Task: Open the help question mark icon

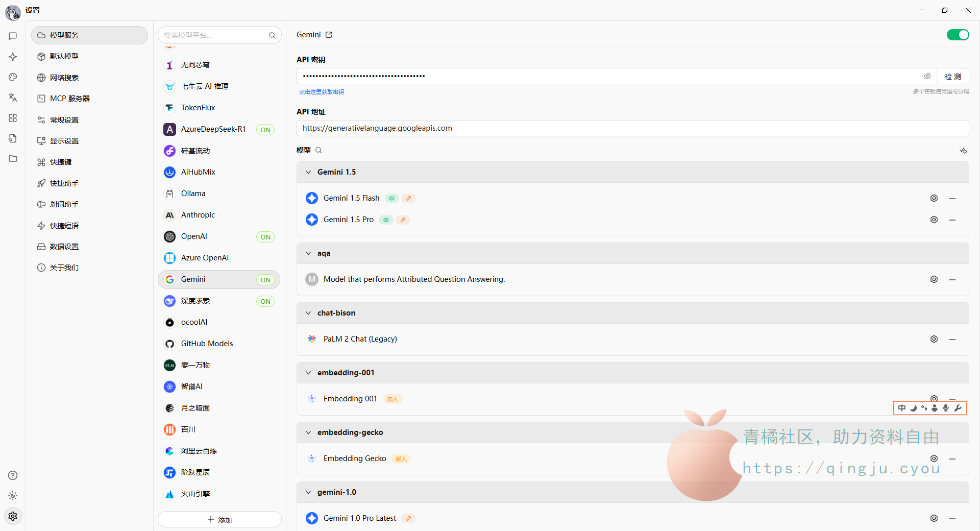Action: pos(13,475)
